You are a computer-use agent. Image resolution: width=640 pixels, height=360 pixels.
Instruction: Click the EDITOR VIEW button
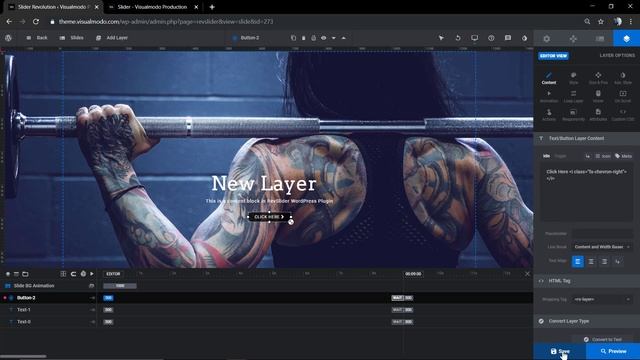553,56
